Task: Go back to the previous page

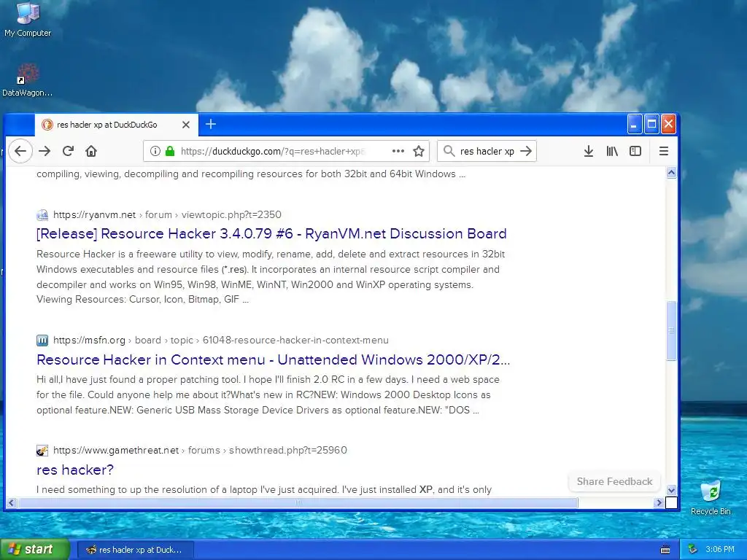Action: (x=20, y=151)
